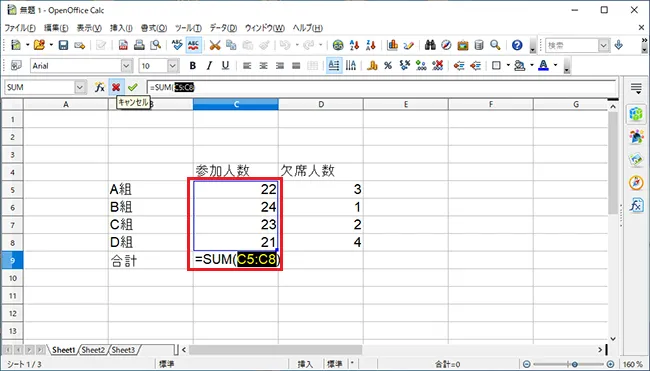Open the Function Wizard fx button
This screenshot has height=371, width=650.
[x=99, y=87]
